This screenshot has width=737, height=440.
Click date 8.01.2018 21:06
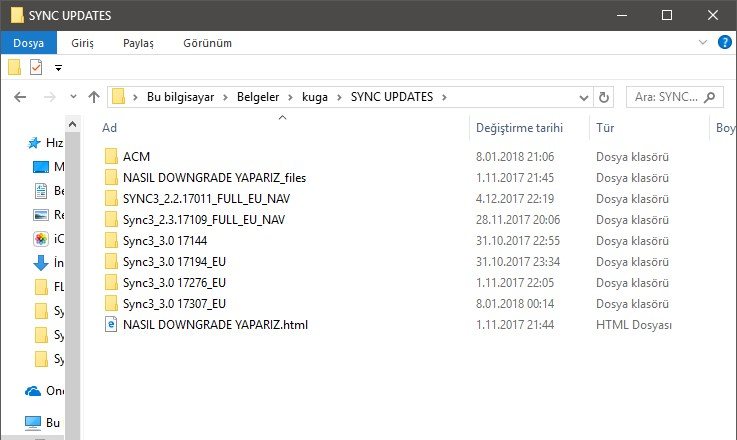[x=515, y=157]
